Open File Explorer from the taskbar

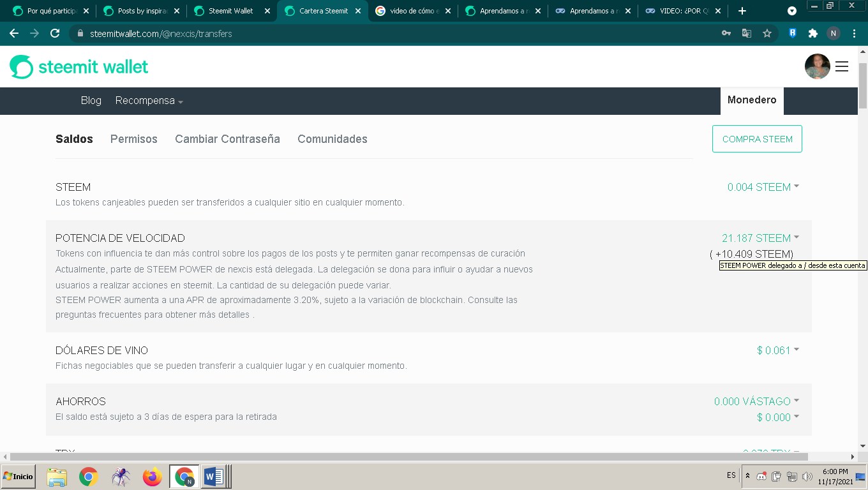[57, 477]
